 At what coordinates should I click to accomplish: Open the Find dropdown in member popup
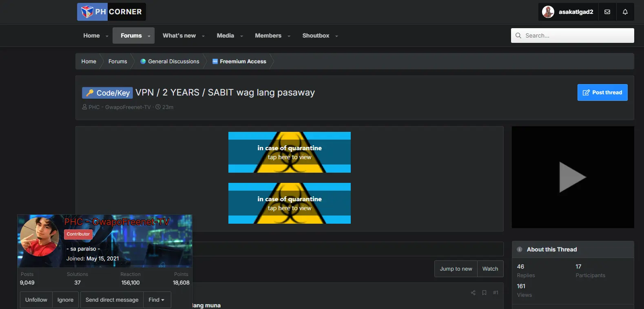[x=157, y=300]
